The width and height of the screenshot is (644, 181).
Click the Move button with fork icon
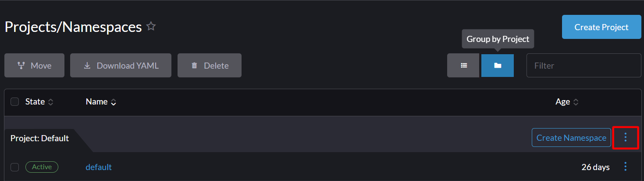[34, 66]
